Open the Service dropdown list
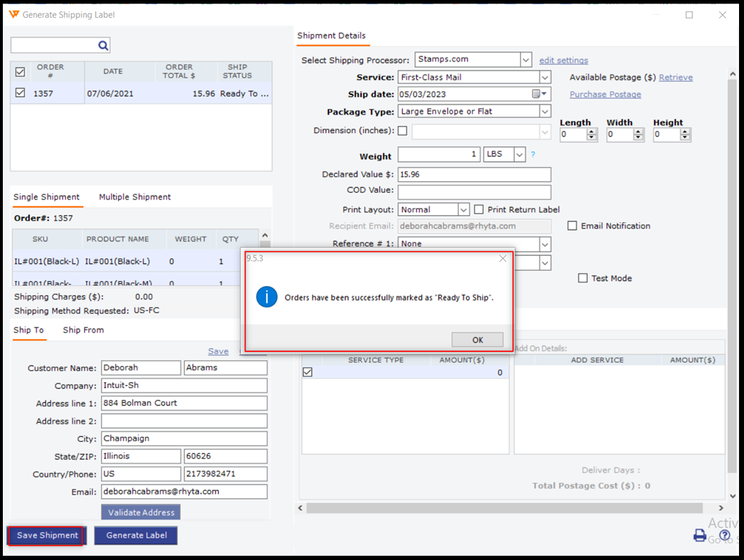 point(544,77)
